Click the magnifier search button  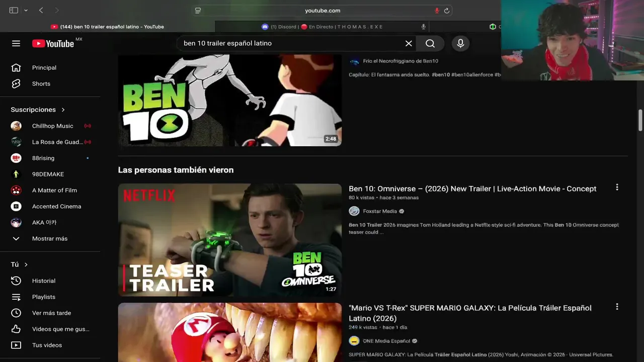[430, 43]
